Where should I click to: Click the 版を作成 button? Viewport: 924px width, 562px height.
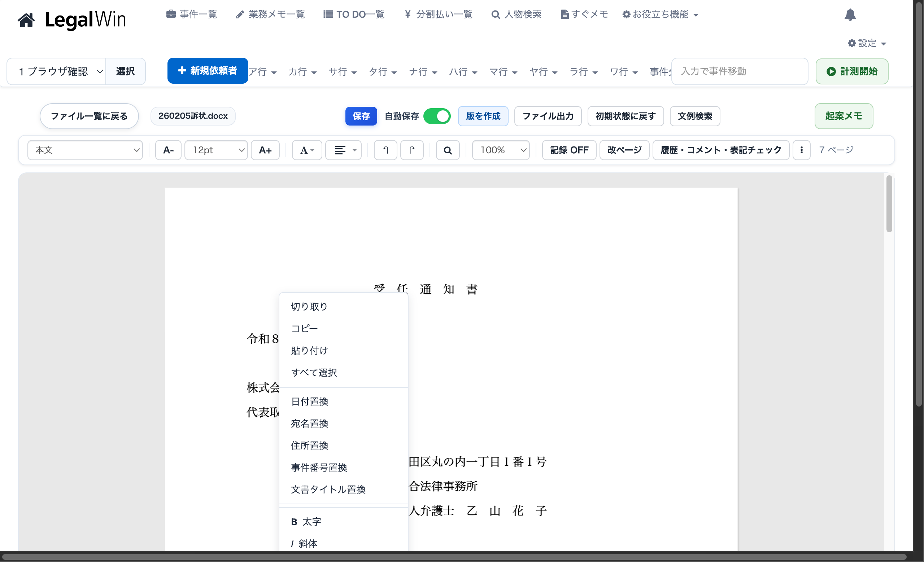pyautogui.click(x=483, y=116)
